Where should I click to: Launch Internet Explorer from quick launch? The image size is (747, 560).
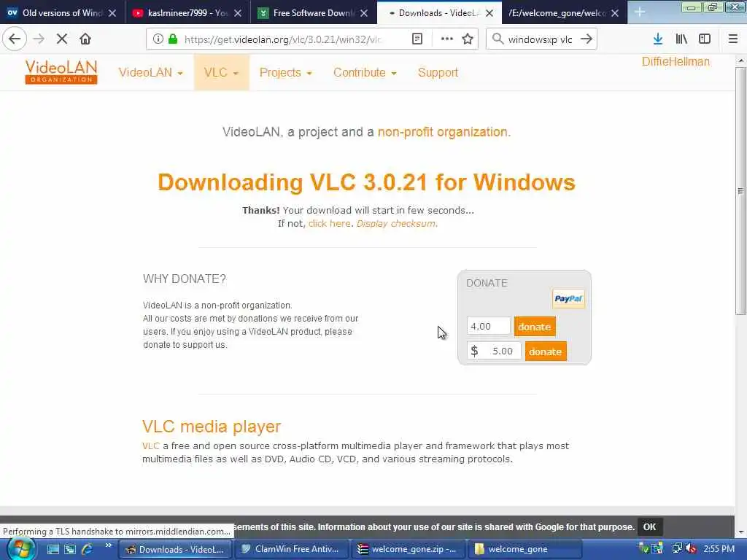click(88, 549)
